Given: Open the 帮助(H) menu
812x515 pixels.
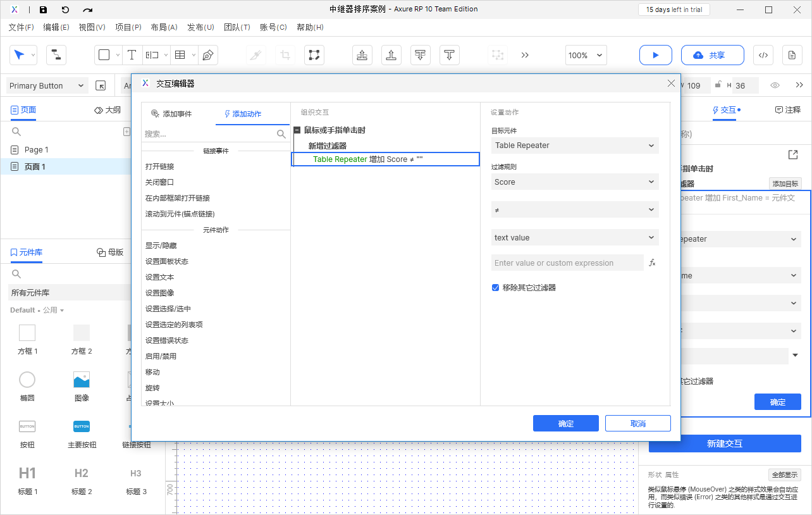Looking at the screenshot, I should [310, 27].
